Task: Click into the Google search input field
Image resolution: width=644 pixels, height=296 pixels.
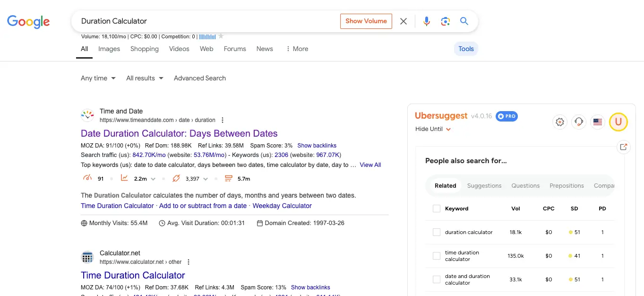Action: (x=208, y=21)
